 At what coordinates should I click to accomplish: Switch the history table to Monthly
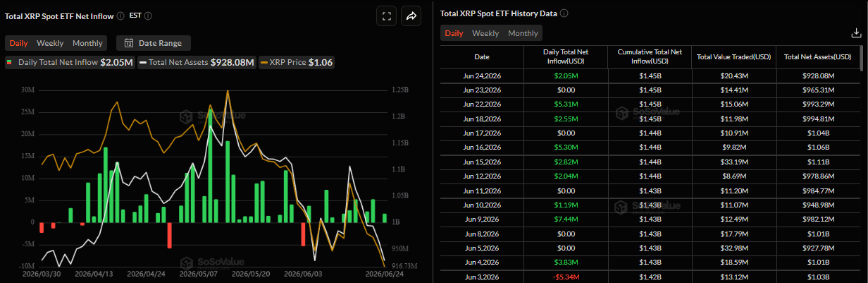pyautogui.click(x=523, y=33)
